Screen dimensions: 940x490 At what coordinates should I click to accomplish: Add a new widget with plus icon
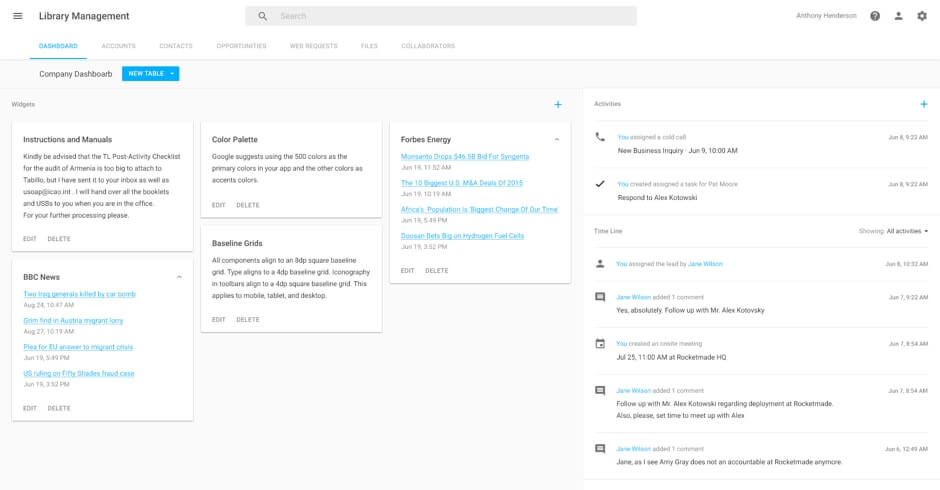pos(558,104)
